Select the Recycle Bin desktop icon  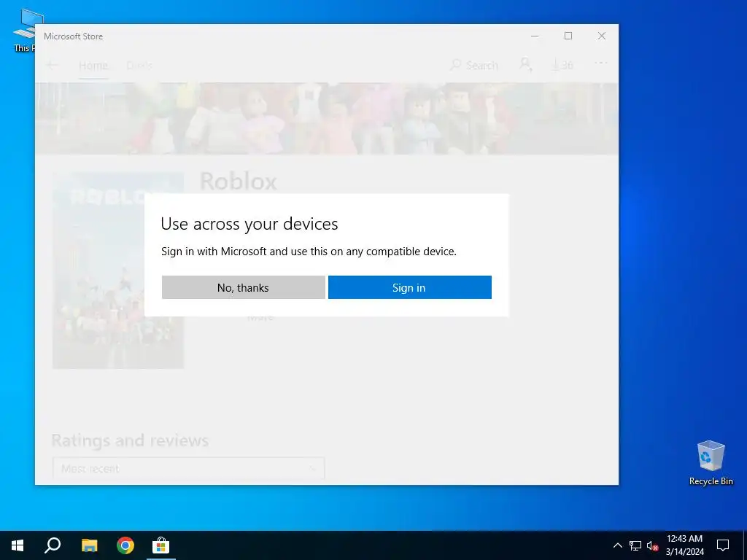coord(711,463)
